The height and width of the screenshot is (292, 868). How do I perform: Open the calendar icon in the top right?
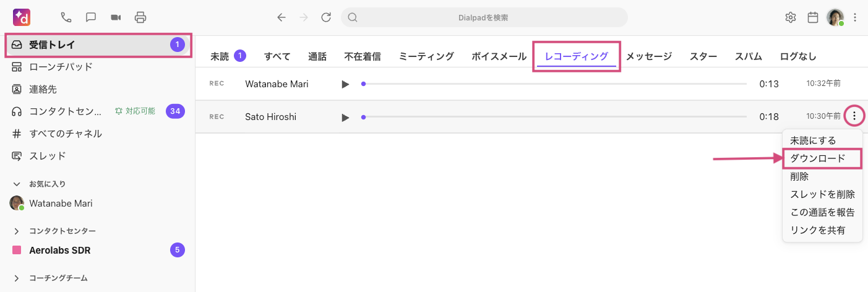pos(813,17)
